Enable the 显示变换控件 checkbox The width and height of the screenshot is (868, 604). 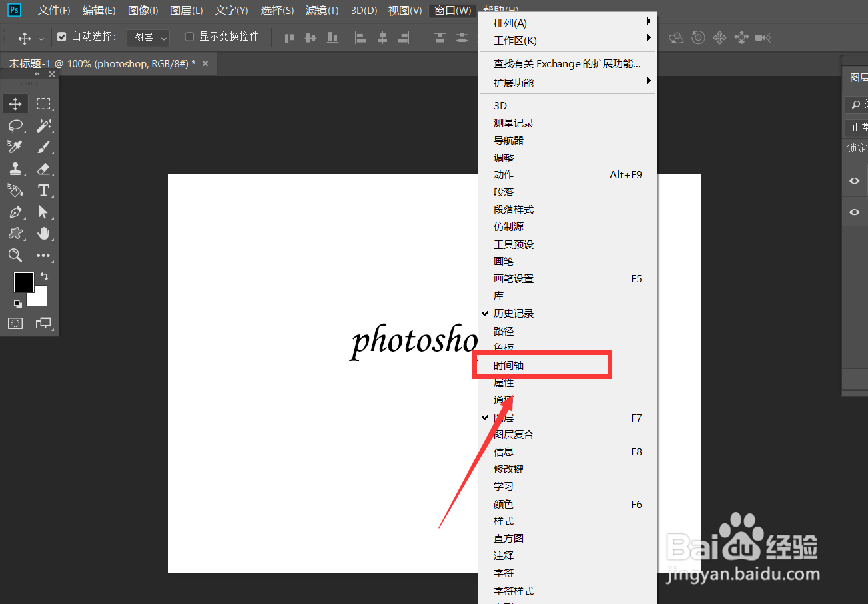point(189,37)
